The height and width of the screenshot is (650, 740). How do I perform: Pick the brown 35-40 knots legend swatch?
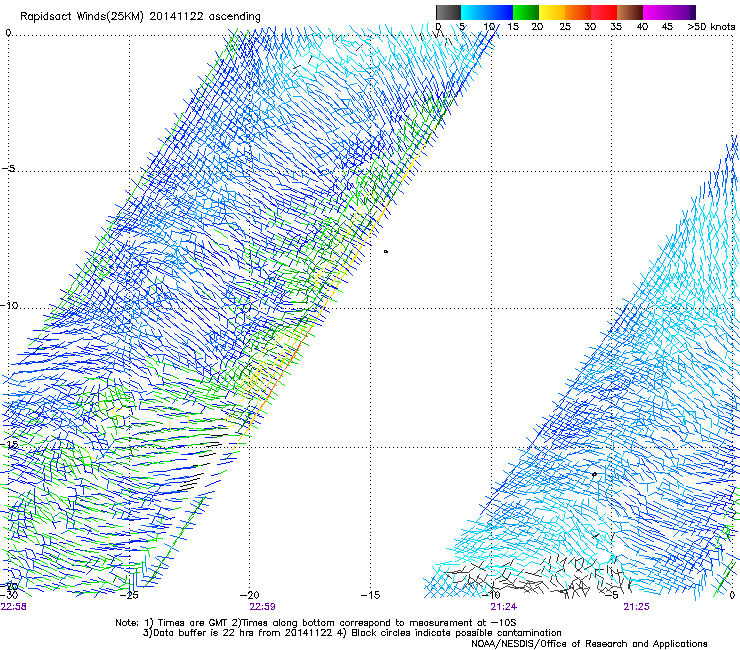[630, 12]
